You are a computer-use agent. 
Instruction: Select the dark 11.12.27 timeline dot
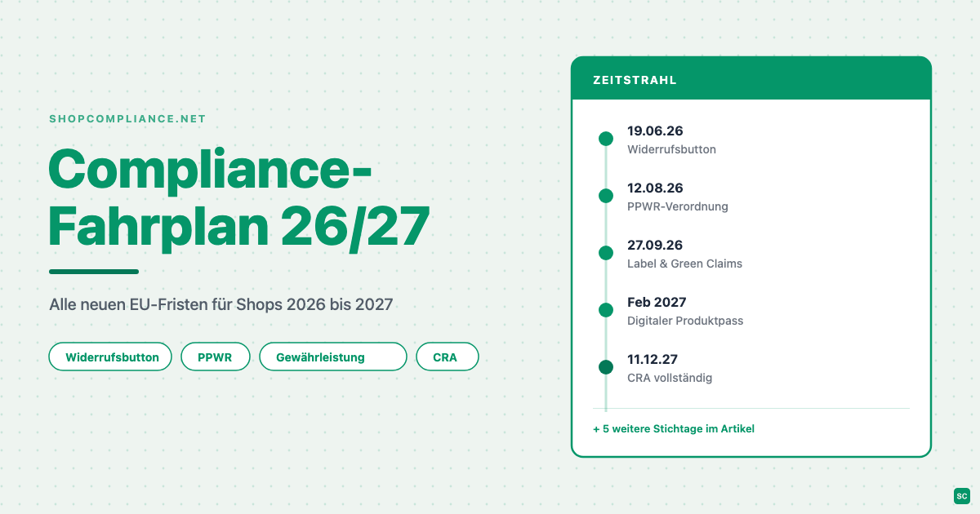click(606, 367)
